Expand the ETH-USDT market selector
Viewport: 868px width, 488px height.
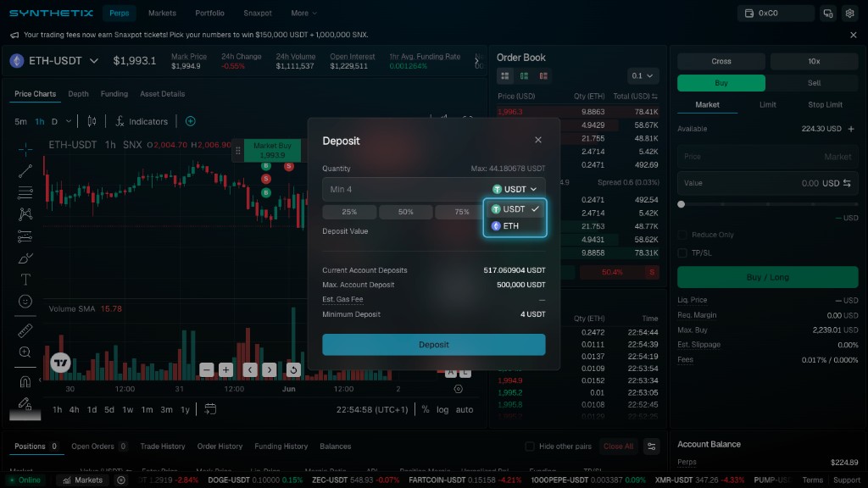coord(94,61)
